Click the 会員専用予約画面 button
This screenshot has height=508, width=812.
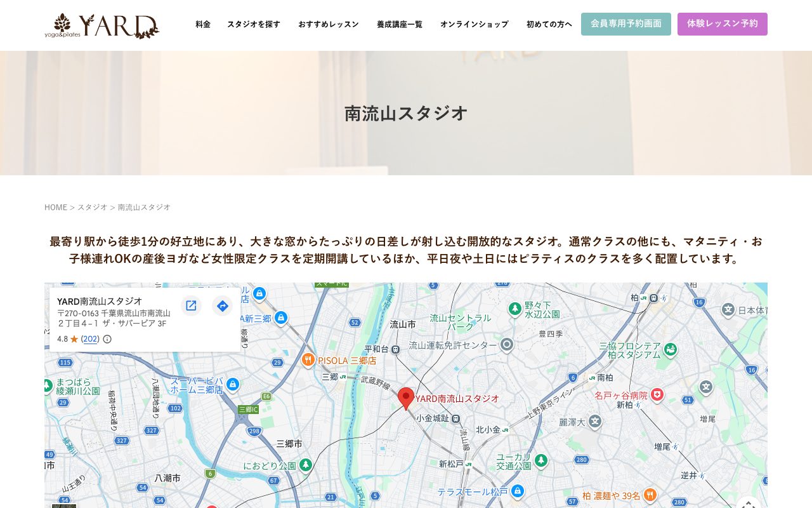(x=626, y=24)
